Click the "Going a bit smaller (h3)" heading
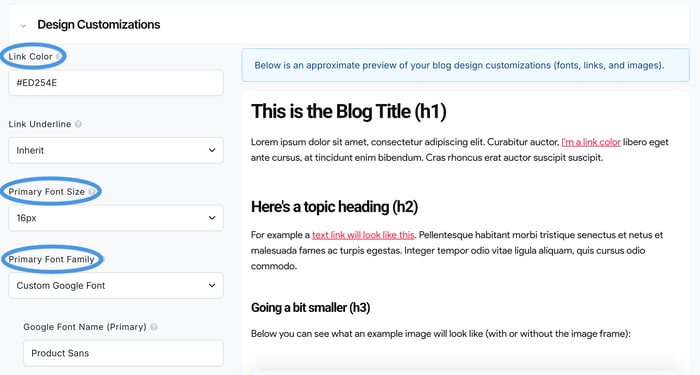The image size is (700, 375). click(x=310, y=308)
